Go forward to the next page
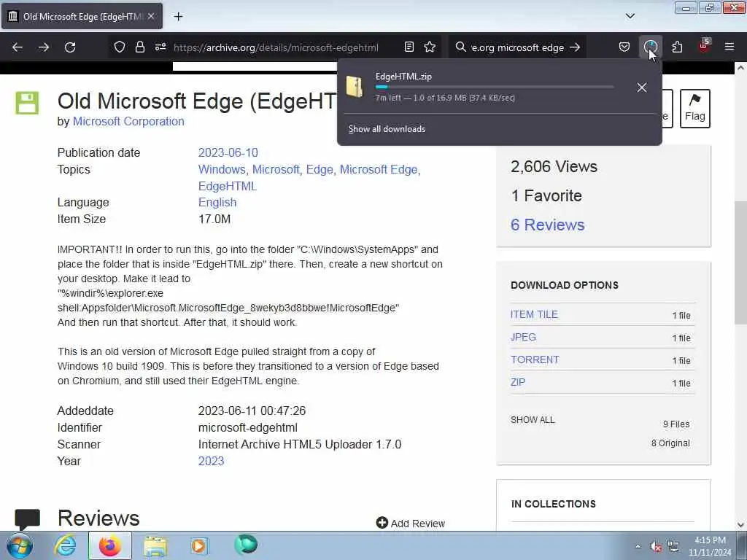 click(x=43, y=47)
